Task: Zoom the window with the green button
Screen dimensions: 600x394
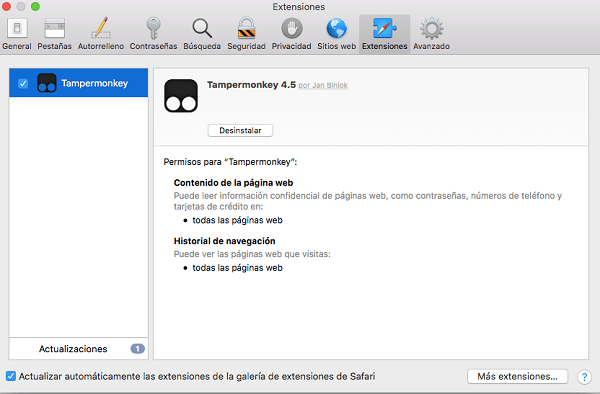Action: pyautogui.click(x=35, y=7)
